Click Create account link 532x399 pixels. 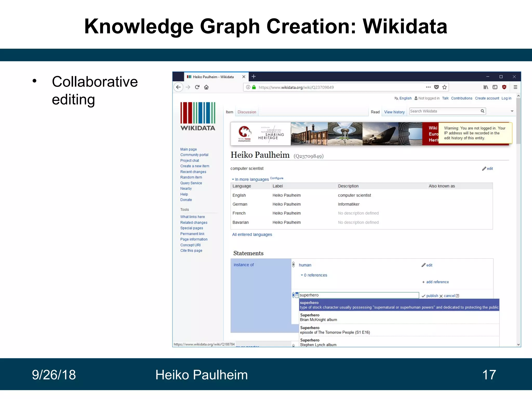point(487,98)
